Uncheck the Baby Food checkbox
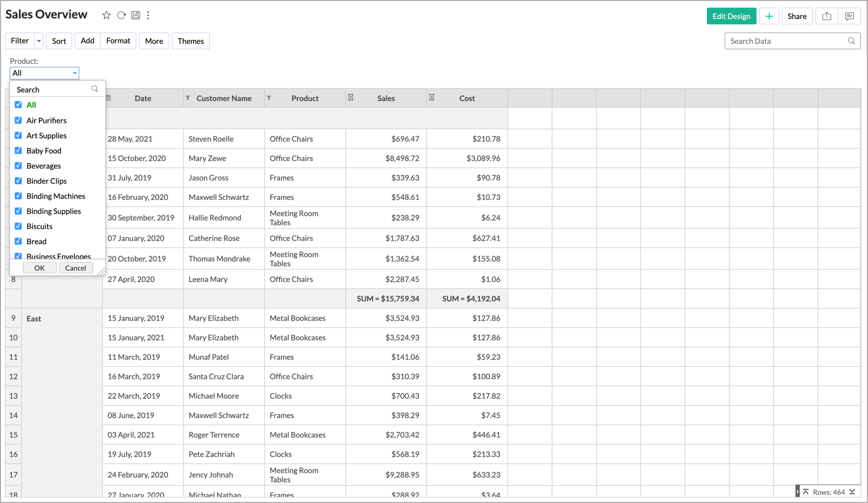 point(18,150)
